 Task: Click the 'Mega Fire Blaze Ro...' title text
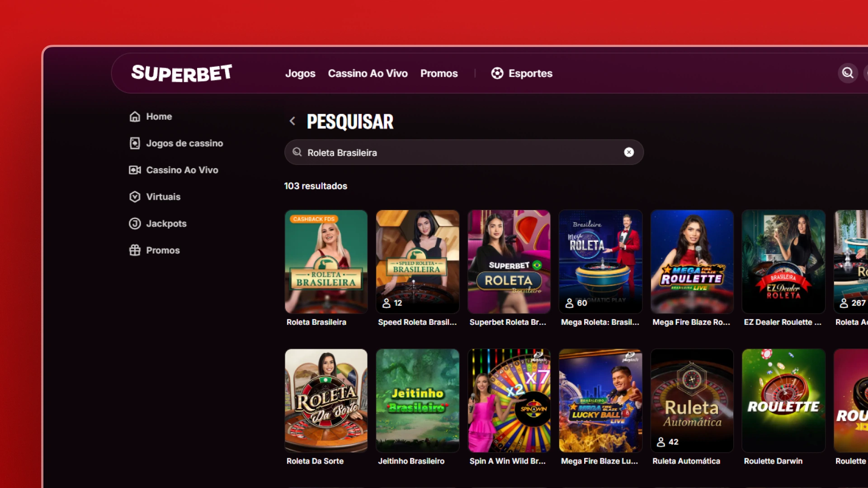pyautogui.click(x=691, y=322)
